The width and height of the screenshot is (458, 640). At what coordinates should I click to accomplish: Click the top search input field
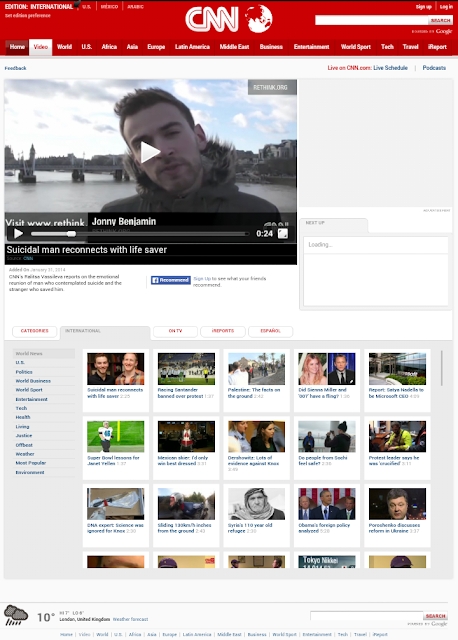coord(371,20)
